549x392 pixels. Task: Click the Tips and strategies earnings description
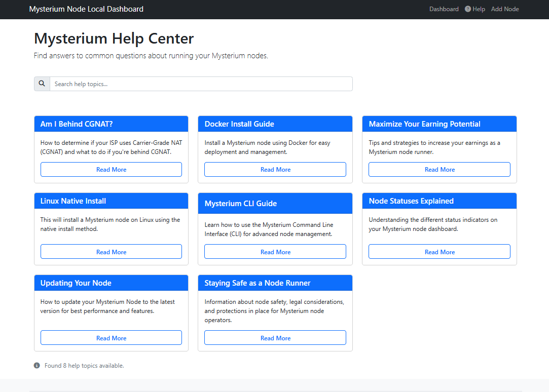[x=434, y=147]
